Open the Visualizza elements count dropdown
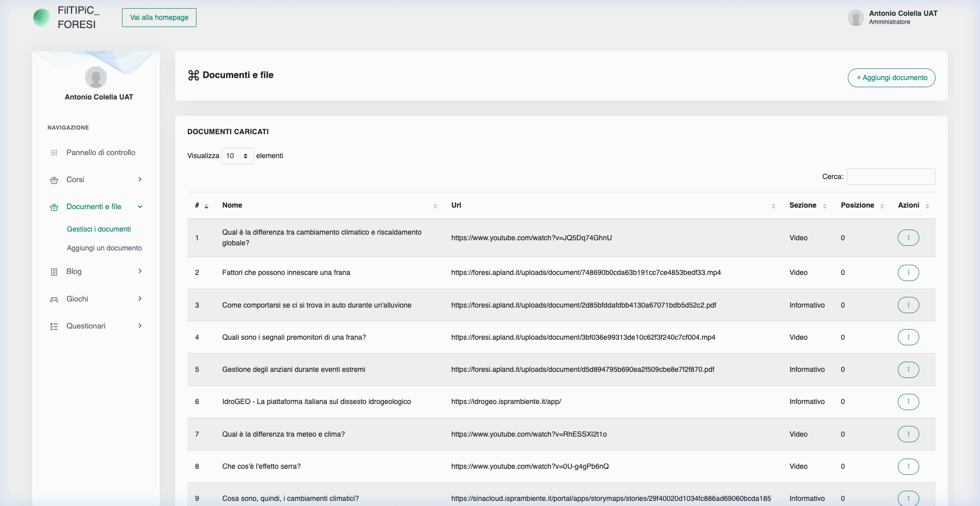The image size is (980, 506). pyautogui.click(x=237, y=156)
